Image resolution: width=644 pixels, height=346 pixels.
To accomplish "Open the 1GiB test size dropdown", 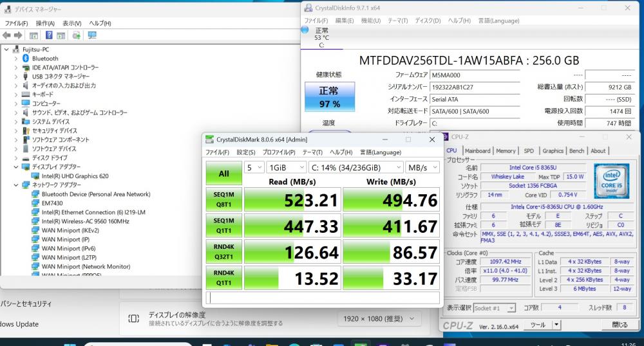I will [283, 167].
